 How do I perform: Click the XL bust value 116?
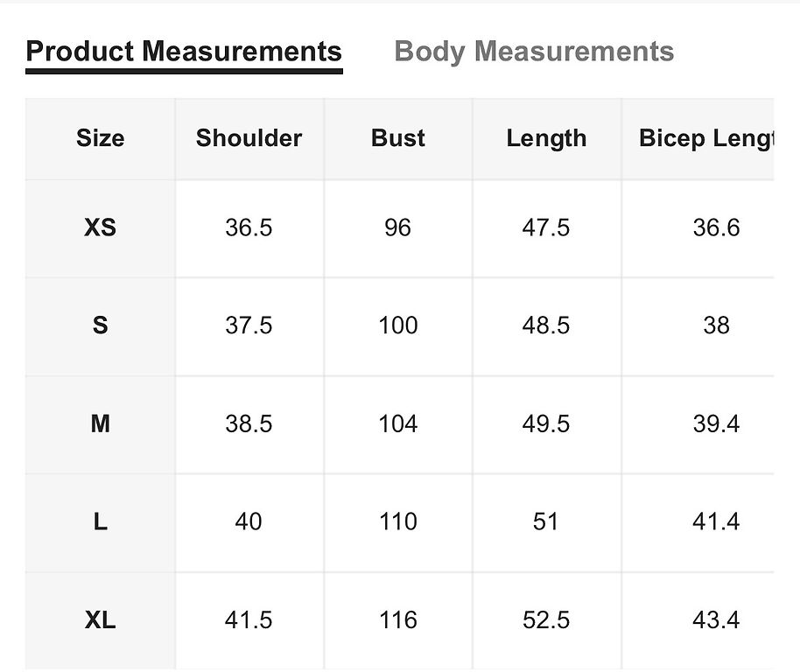click(x=398, y=620)
